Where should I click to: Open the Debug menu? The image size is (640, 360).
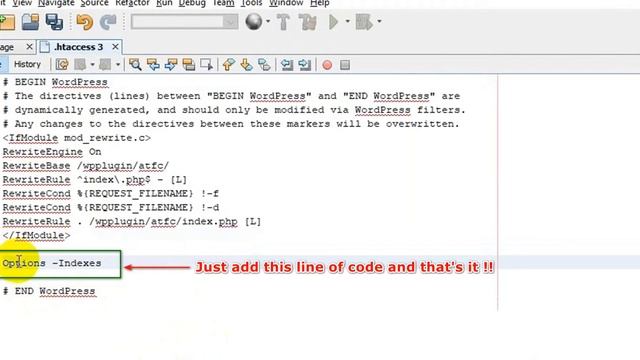pyautogui.click(x=192, y=3)
